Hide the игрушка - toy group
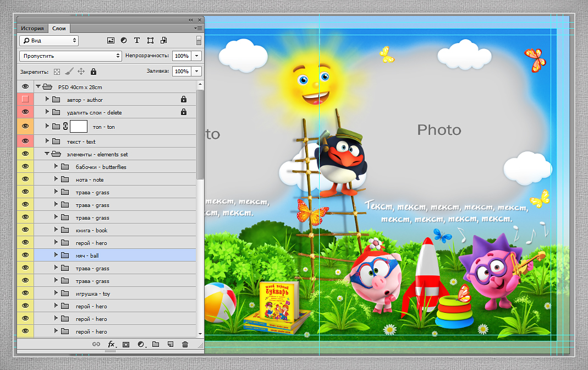The width and height of the screenshot is (588, 370). [25, 293]
